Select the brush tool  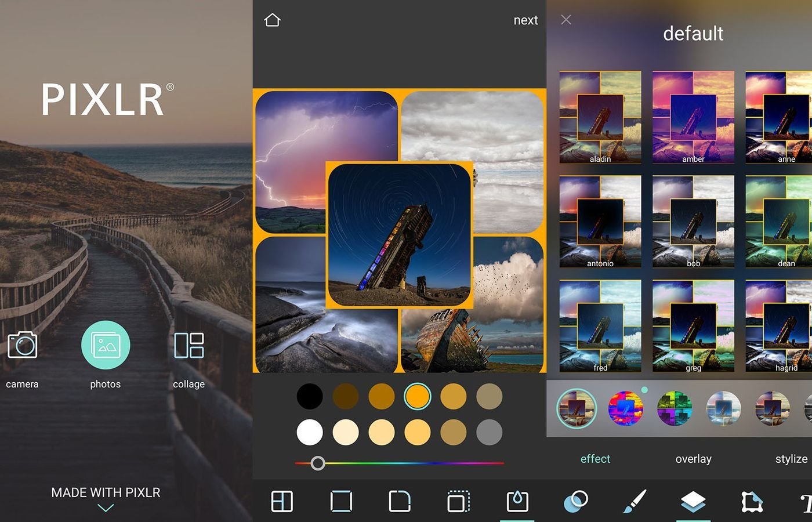click(x=635, y=501)
